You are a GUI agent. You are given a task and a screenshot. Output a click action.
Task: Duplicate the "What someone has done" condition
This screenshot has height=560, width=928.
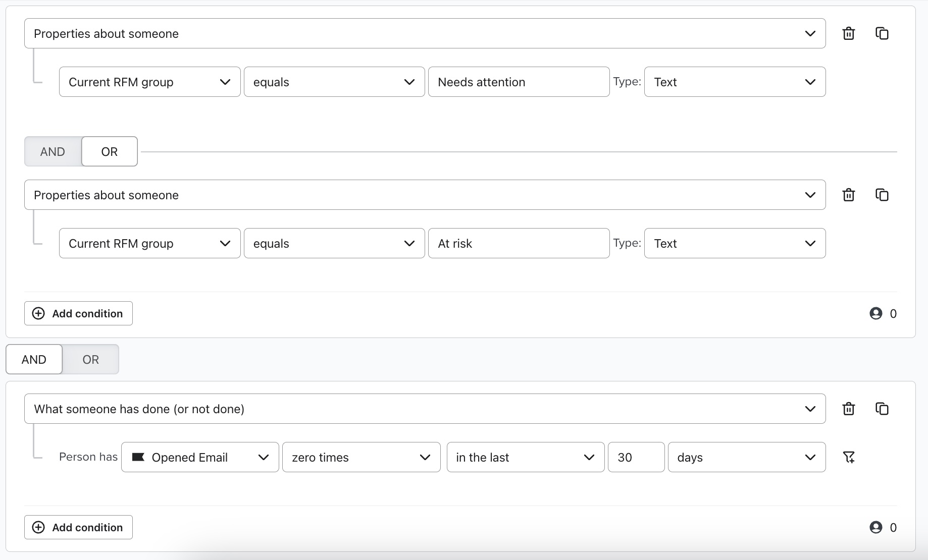point(882,409)
